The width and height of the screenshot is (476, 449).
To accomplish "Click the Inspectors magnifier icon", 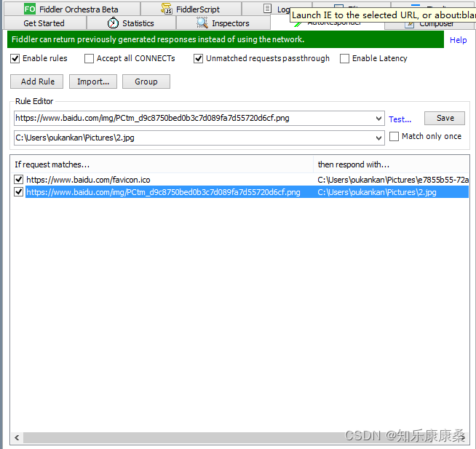I will [x=202, y=23].
